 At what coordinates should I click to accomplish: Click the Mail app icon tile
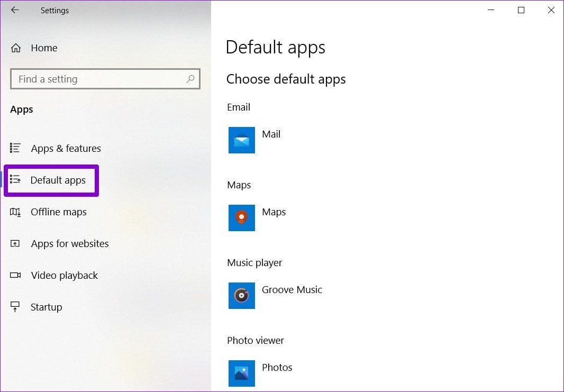242,140
